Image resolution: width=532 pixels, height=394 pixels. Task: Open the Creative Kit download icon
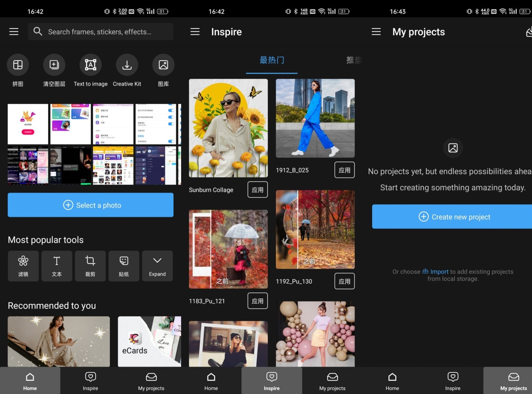click(x=127, y=65)
